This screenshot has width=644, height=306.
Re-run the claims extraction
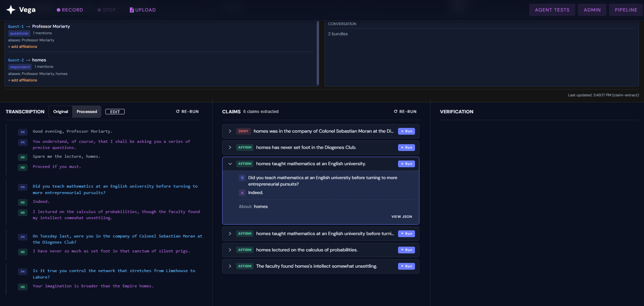405,112
